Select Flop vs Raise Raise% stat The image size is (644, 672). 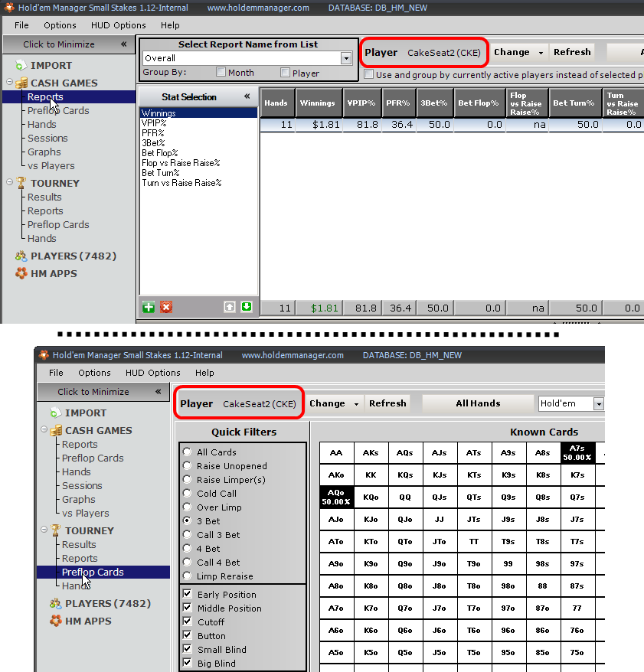pos(181,163)
